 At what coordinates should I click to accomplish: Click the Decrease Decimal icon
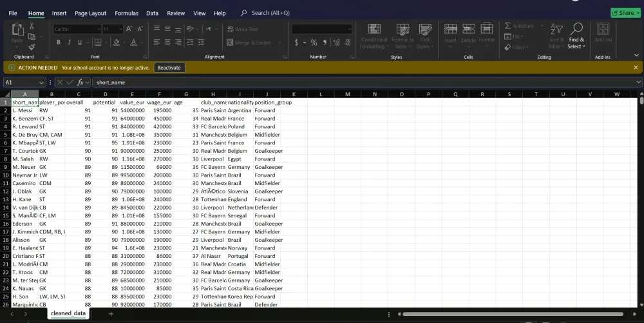[x=348, y=43]
